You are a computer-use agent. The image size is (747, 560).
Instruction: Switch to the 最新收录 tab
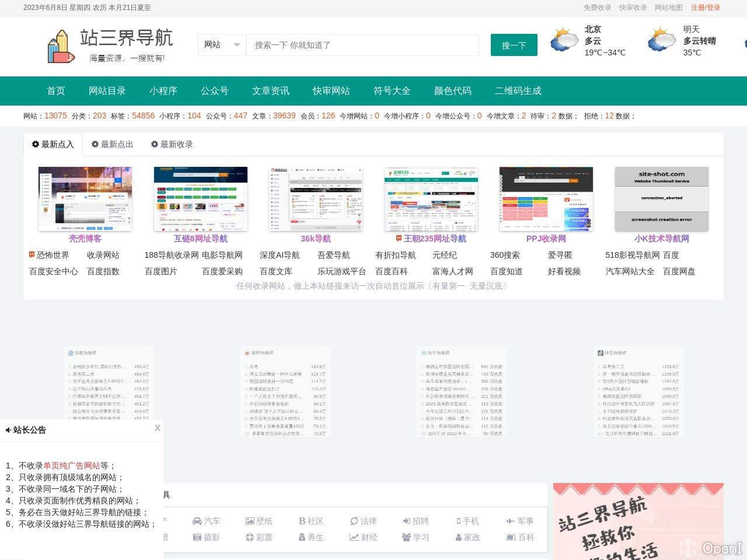click(x=172, y=144)
